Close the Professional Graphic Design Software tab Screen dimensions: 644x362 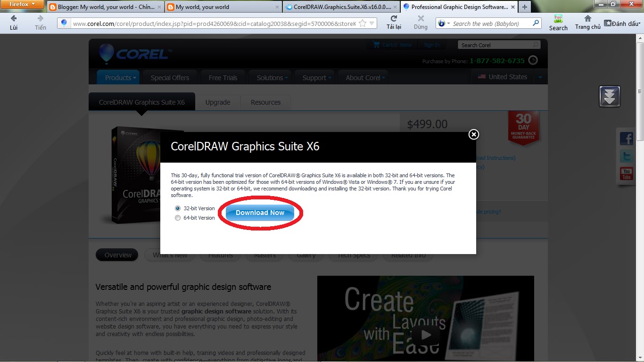[x=512, y=8]
